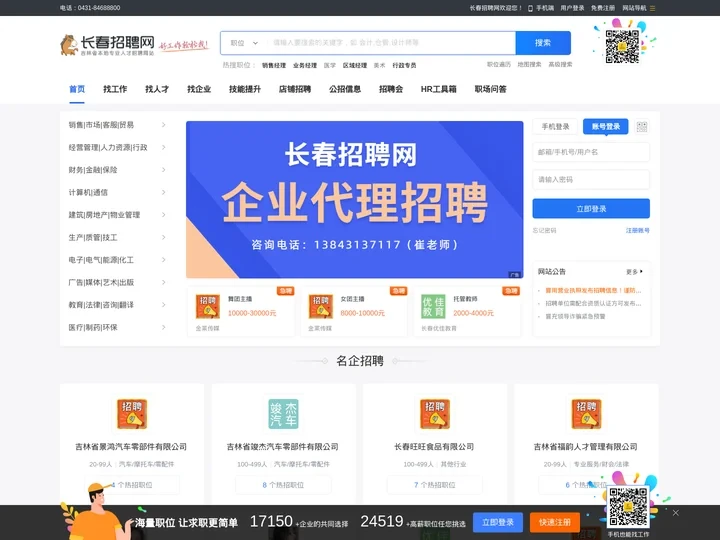Screen dimensions: 720x540
Task: Expand 广告|媒体|艺术|出版 category
Action: tap(117, 282)
